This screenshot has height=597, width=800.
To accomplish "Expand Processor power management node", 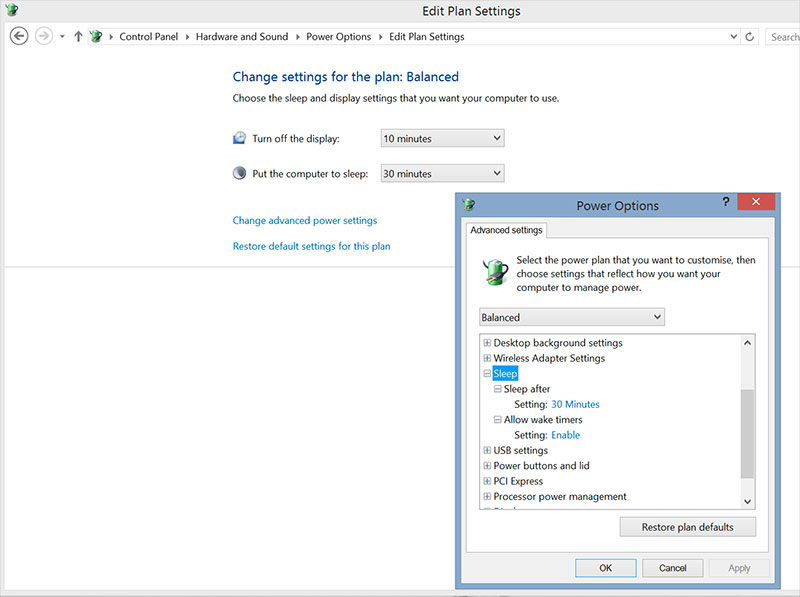I will point(487,496).
